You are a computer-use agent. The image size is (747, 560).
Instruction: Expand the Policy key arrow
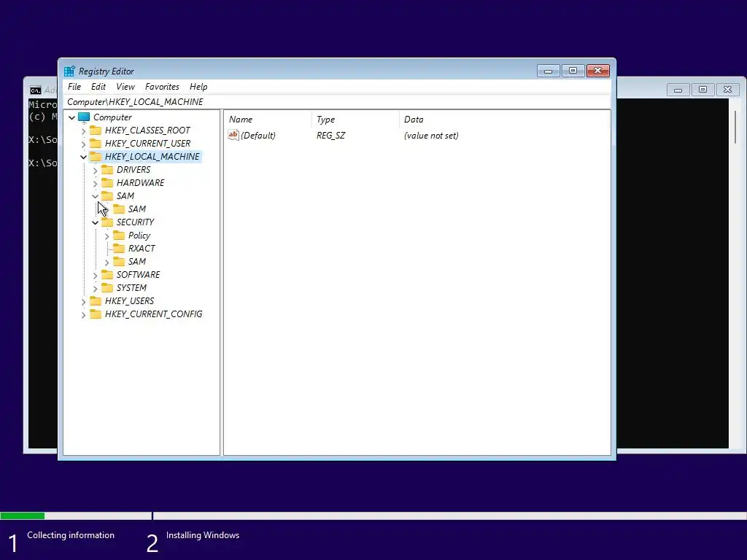click(x=107, y=236)
